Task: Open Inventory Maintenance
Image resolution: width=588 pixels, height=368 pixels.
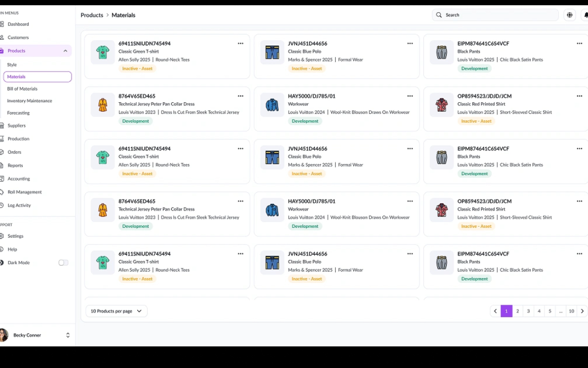Action: pos(30,101)
